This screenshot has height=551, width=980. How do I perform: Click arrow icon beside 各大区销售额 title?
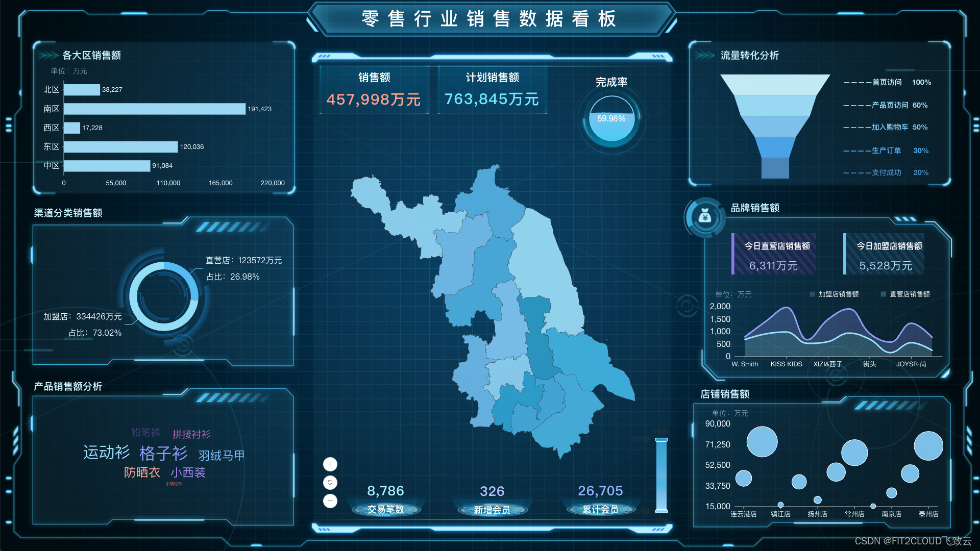48,55
